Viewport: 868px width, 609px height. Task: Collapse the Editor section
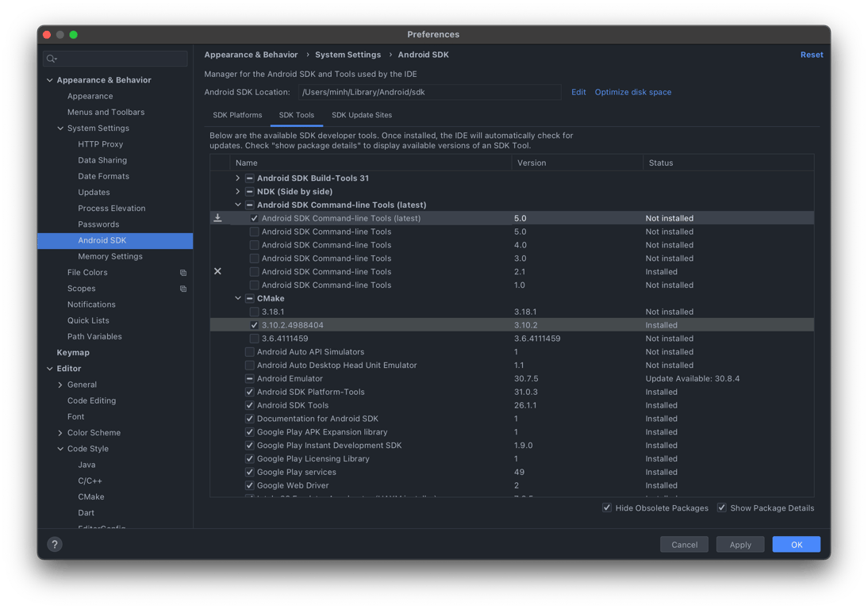coord(50,369)
